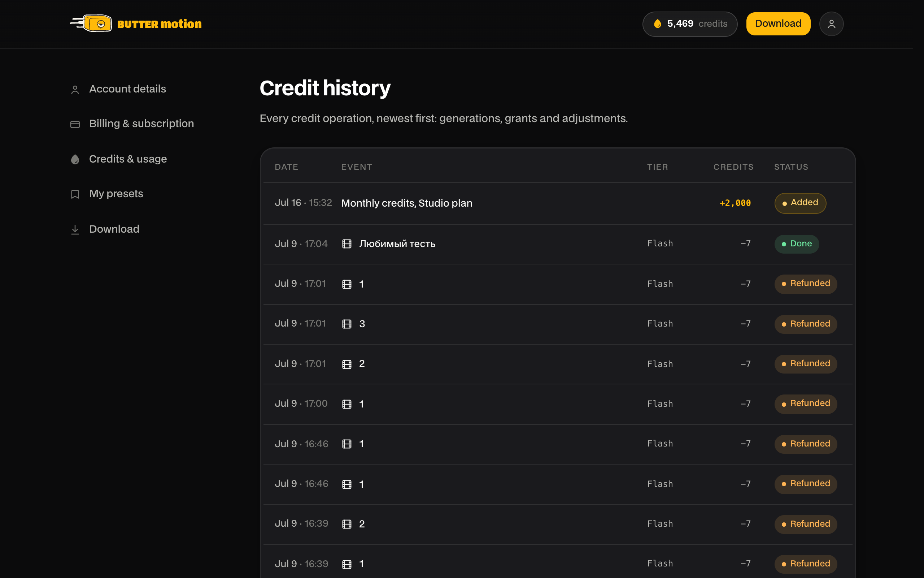Click the Jul 16 · 15:32 date
The width and height of the screenshot is (924, 578).
pos(304,203)
